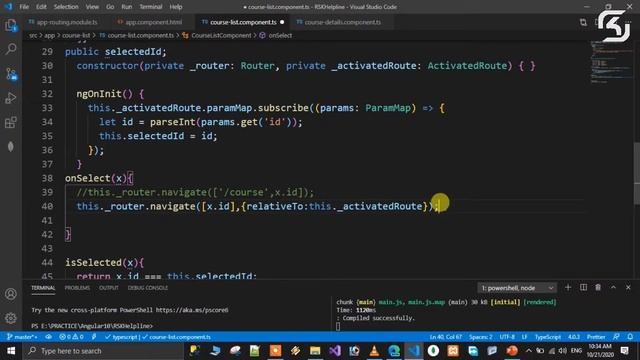Open Visual Studio purple icon in taskbar
Viewport: 640px width, 360px height.
pyautogui.click(x=335, y=351)
